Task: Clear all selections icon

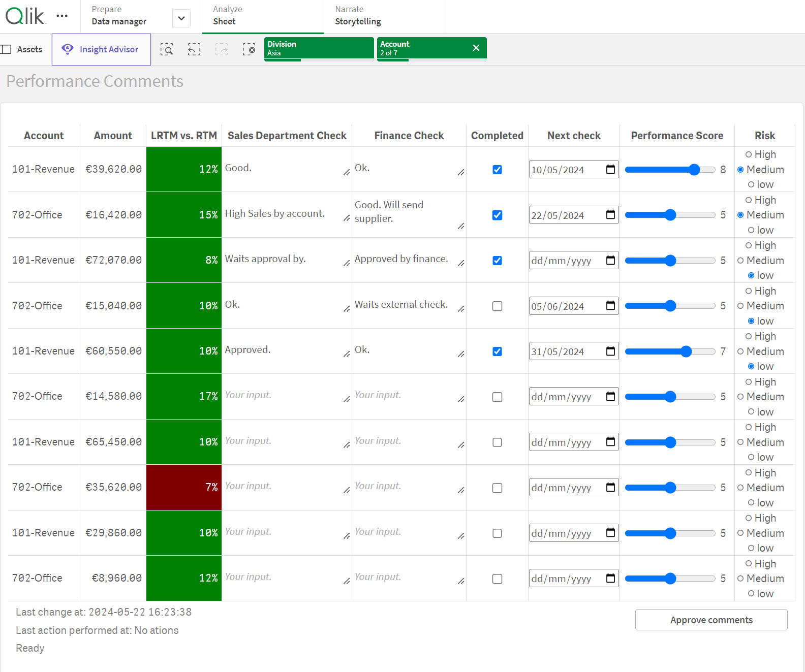Action: (x=249, y=49)
